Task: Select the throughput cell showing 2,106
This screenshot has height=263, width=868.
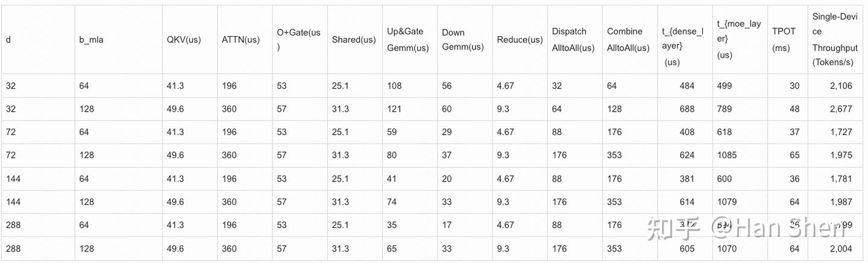Action: click(x=841, y=86)
